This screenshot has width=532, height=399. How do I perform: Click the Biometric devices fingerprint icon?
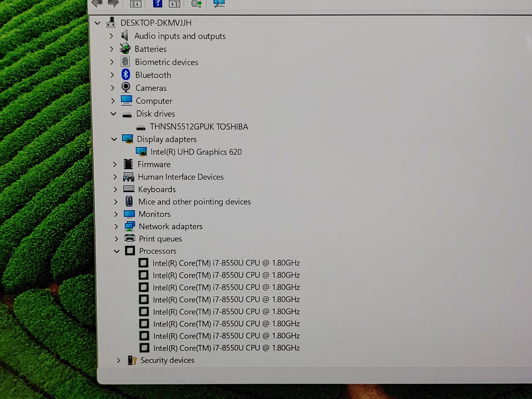(x=126, y=62)
